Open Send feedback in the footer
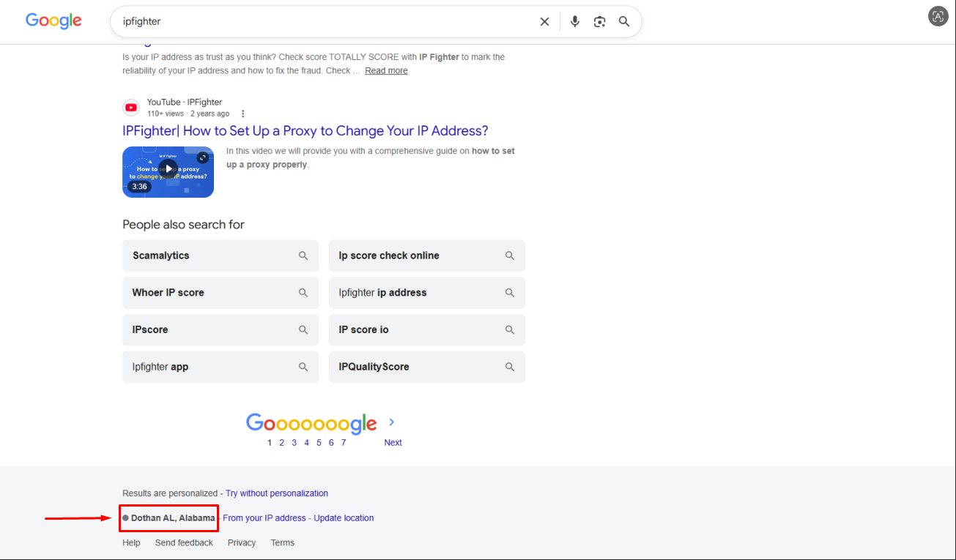 tap(184, 543)
